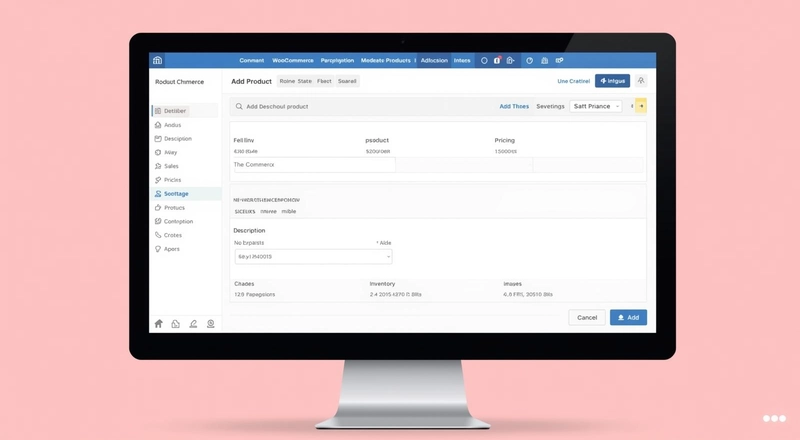Open the user profile icon beside Intgus
The image size is (800, 440).
[x=641, y=81]
